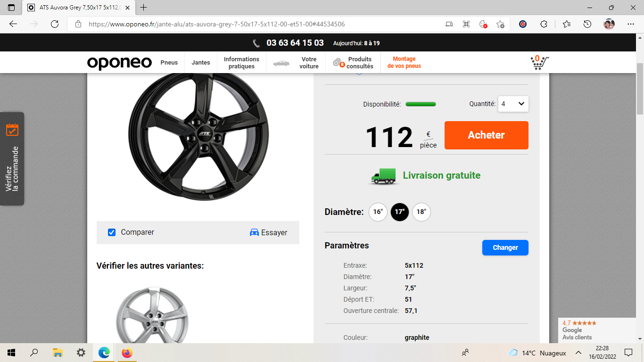Click the Ouverture centrale value 57,1
644x362 pixels.
(411, 311)
